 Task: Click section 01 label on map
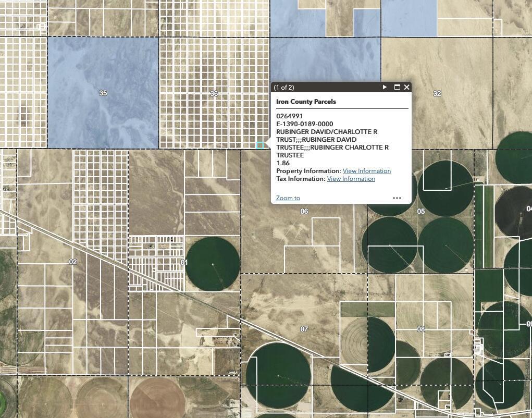[184, 262]
